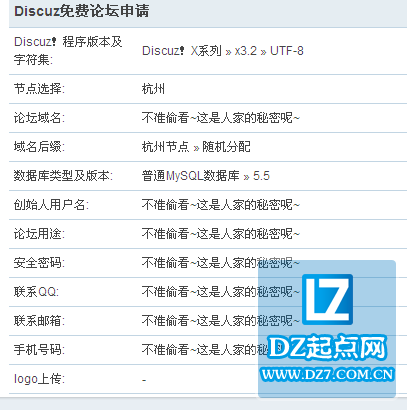Viewport: 407px width, 410px height.
Task: Select 杭州节点 in the 域名后缀 row
Action: pyautogui.click(x=165, y=147)
